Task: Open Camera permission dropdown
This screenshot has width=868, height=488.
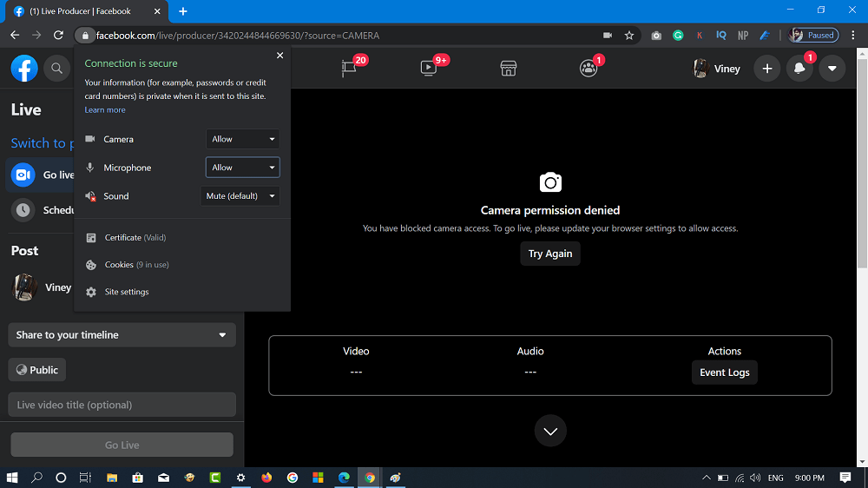Action: coord(242,139)
